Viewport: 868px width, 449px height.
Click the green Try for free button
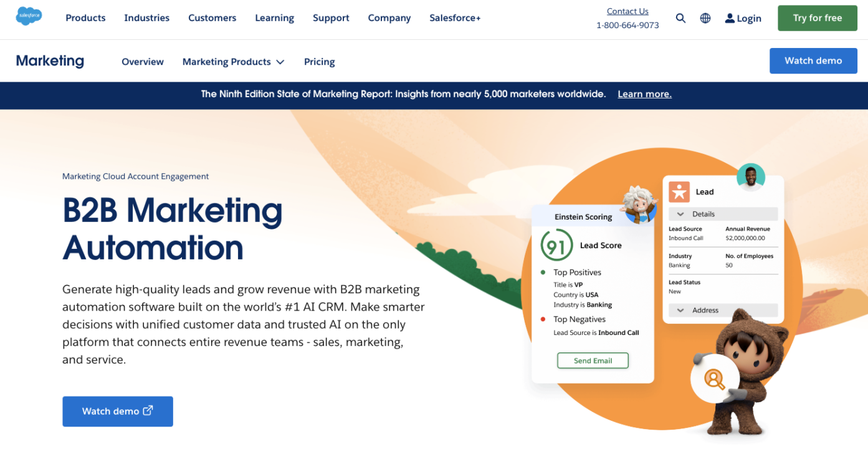click(818, 18)
